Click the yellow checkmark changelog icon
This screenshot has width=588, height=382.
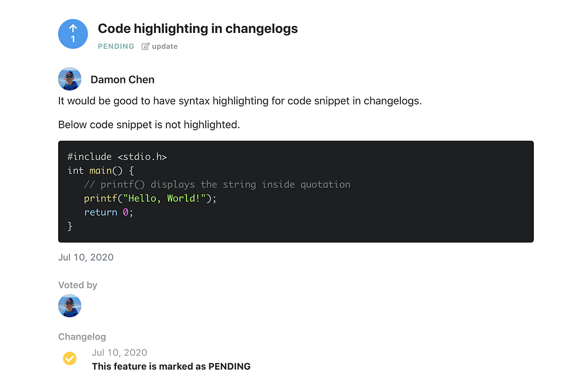point(69,358)
